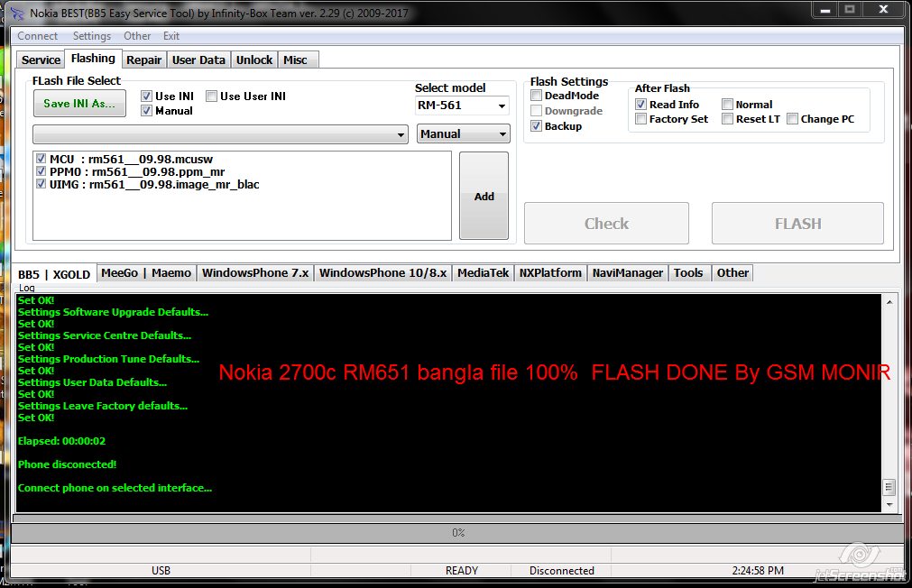Enable the Use User INI checkbox

212,96
